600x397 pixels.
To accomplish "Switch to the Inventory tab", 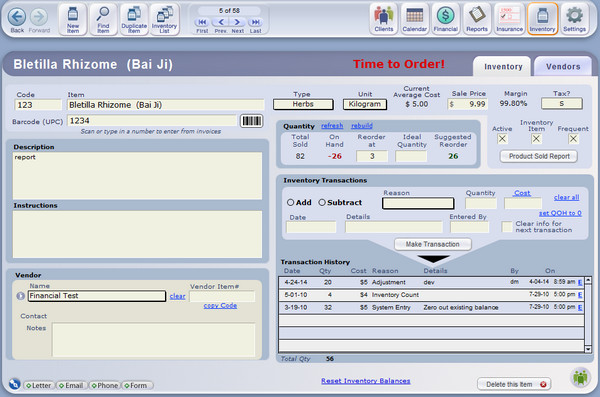I will point(503,67).
